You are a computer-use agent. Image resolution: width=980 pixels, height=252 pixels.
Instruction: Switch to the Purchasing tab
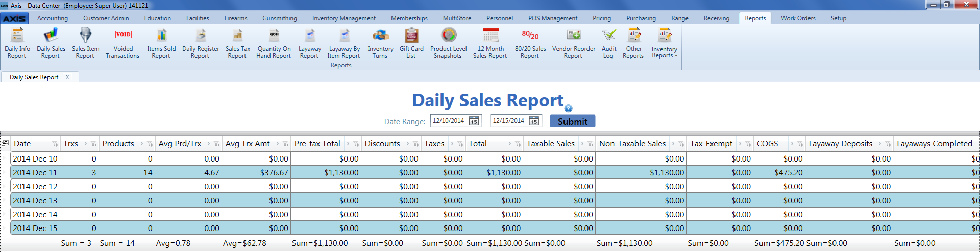641,18
